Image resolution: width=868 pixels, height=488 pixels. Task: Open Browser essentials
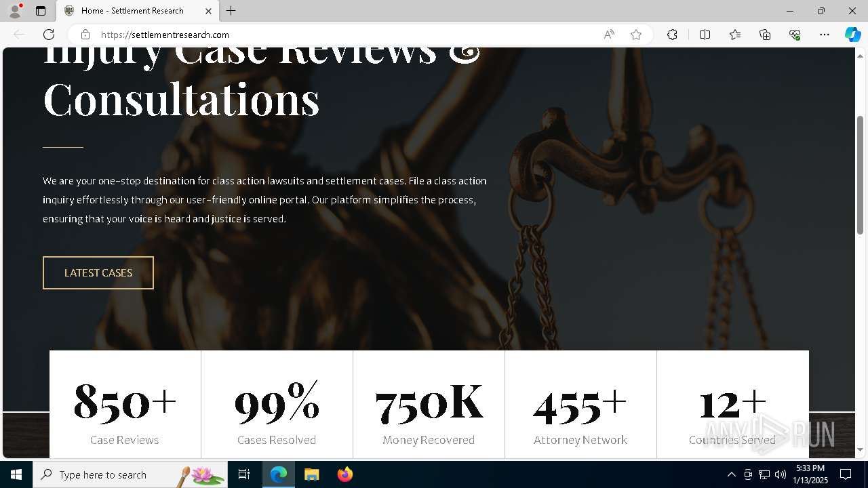click(x=795, y=35)
